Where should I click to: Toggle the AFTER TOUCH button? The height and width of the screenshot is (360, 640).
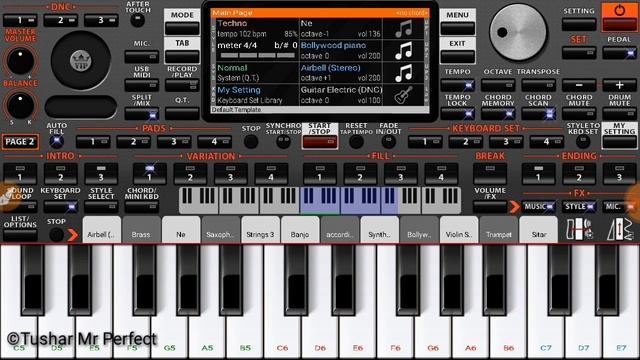coord(138,20)
